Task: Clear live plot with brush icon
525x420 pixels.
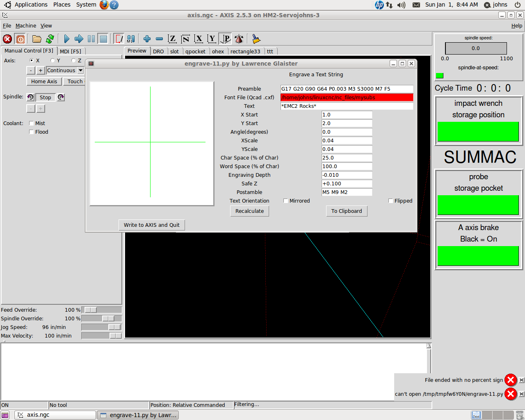Action: 256,39
